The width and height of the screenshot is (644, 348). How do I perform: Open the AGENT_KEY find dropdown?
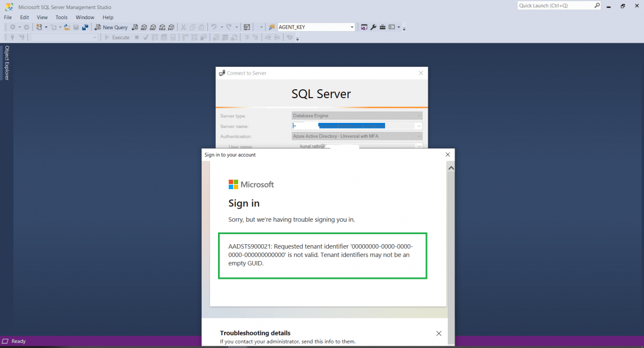point(352,27)
